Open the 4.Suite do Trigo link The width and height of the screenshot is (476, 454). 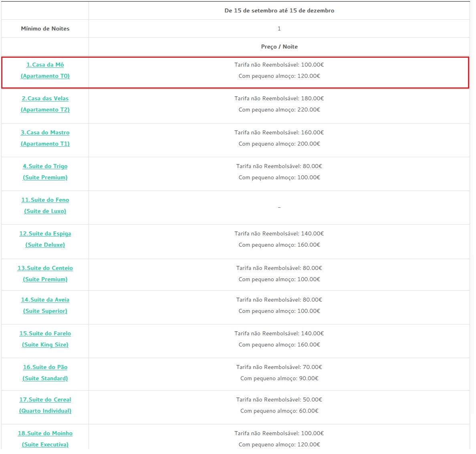coord(45,166)
